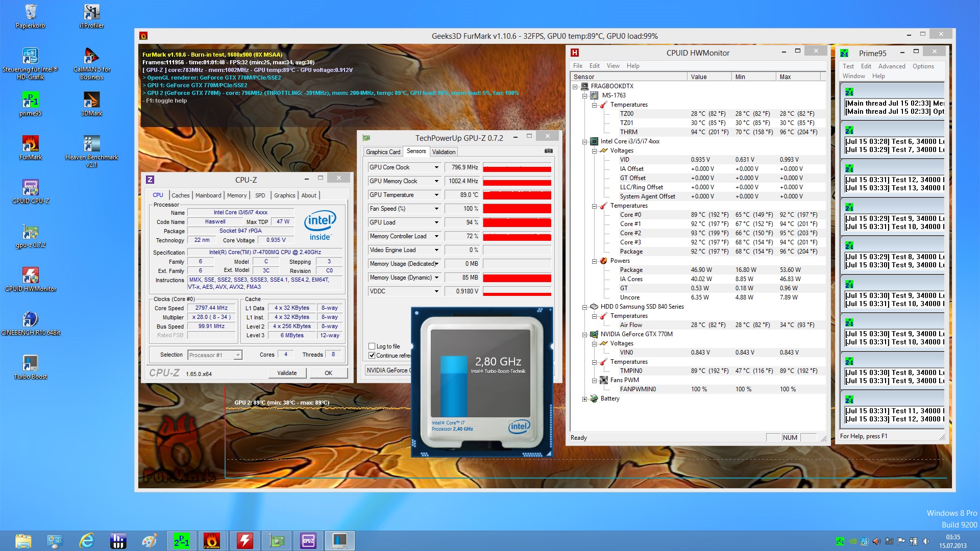Switch to the Caches tab in CPU-Z
Screen dimensions: 980x551
click(181, 195)
